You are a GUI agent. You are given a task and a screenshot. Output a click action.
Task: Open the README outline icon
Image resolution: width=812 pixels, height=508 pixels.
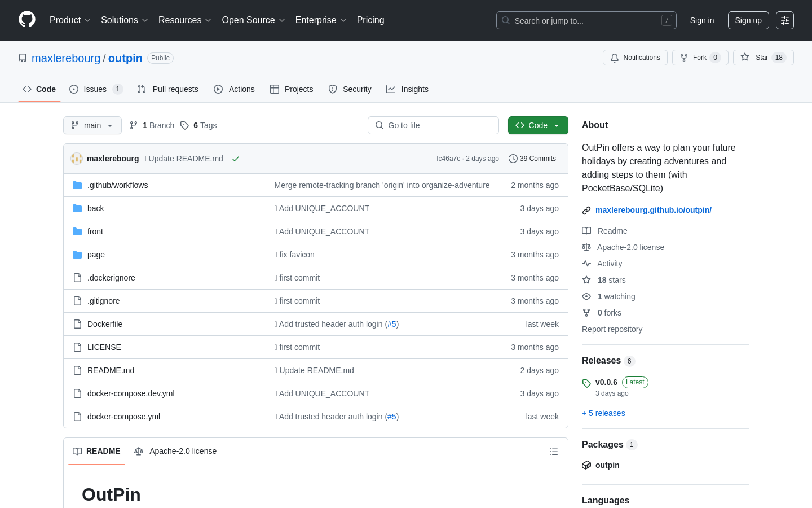554,452
